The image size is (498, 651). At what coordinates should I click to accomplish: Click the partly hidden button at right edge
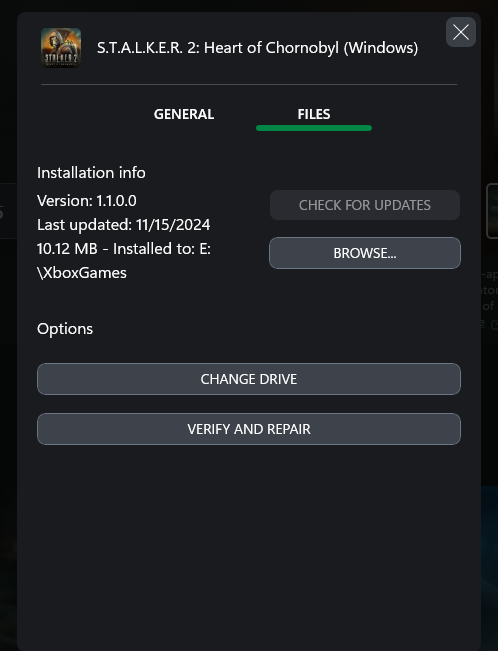coord(492,210)
